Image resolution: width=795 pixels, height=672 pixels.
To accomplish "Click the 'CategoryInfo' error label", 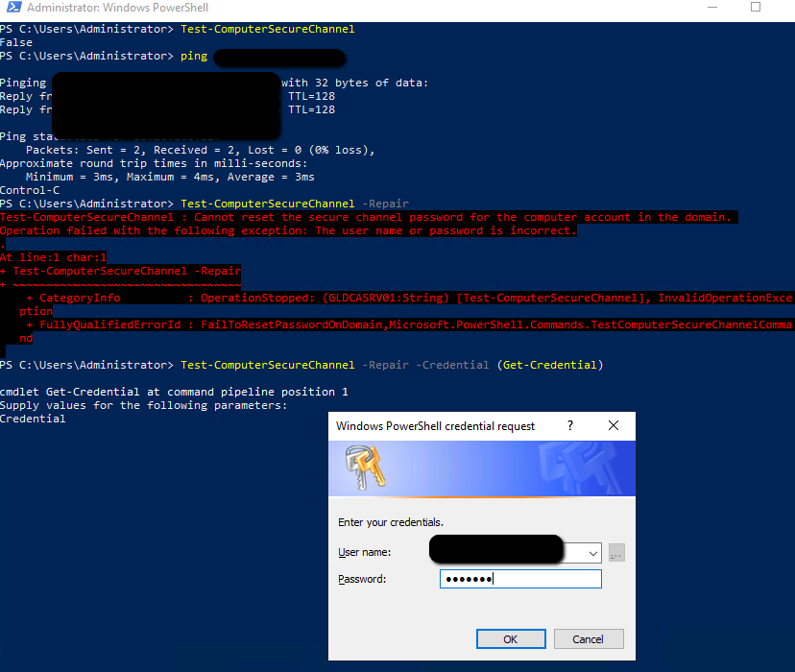I will [x=80, y=298].
